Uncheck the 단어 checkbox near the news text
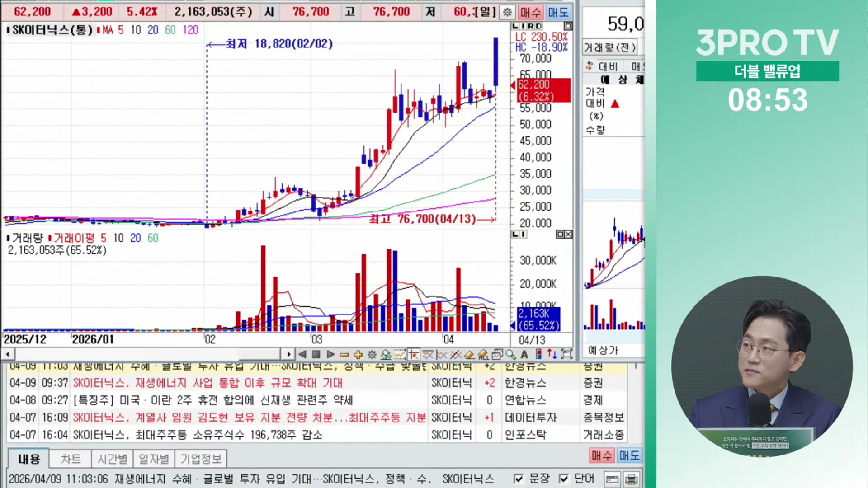The height and width of the screenshot is (488, 868). [x=564, y=479]
